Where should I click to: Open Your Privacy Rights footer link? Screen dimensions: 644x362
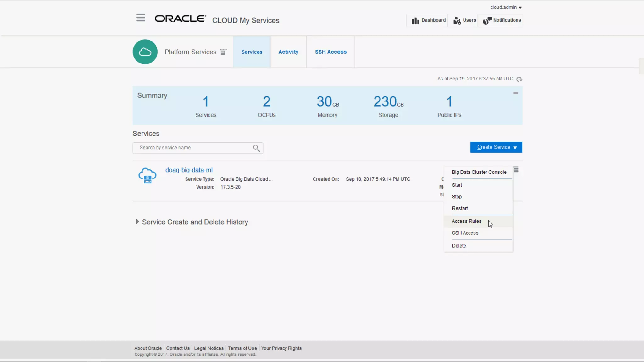(x=281, y=348)
